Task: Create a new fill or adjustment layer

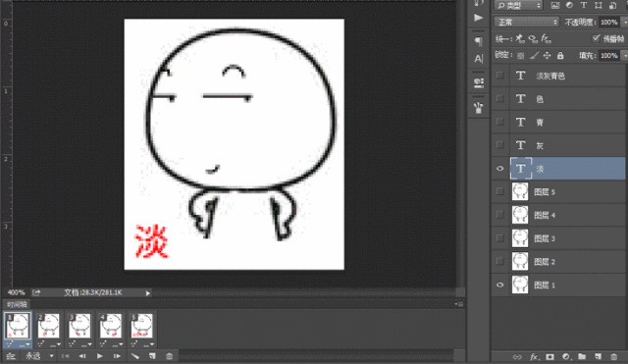Action: pos(566,356)
